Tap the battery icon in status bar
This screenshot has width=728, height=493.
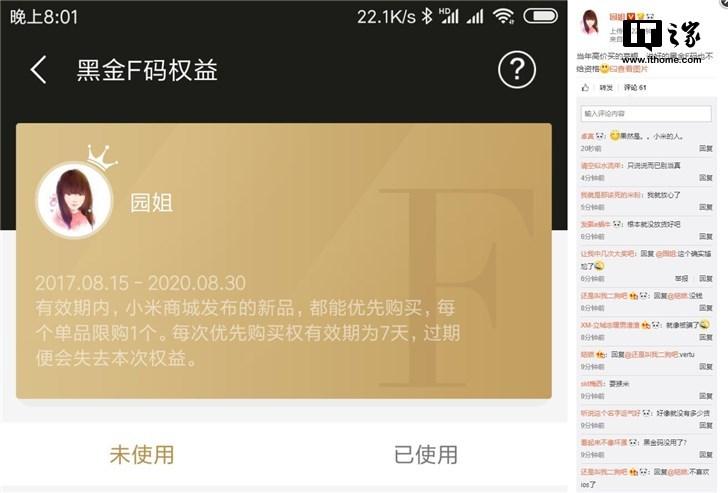(540, 16)
